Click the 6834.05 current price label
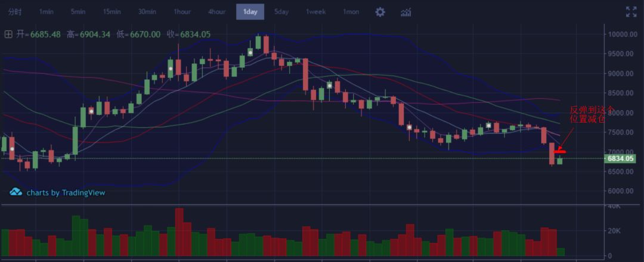The image size is (644, 262). [620, 158]
